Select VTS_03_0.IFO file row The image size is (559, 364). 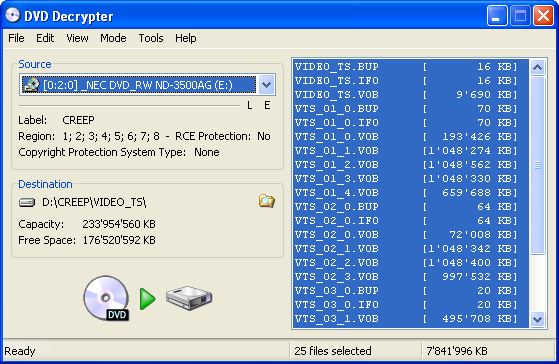click(x=411, y=304)
